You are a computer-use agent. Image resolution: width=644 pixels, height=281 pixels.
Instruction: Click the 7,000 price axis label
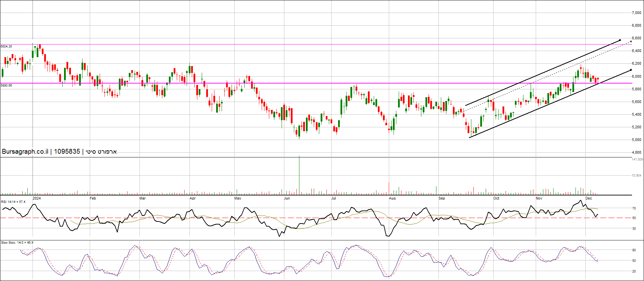click(636, 13)
